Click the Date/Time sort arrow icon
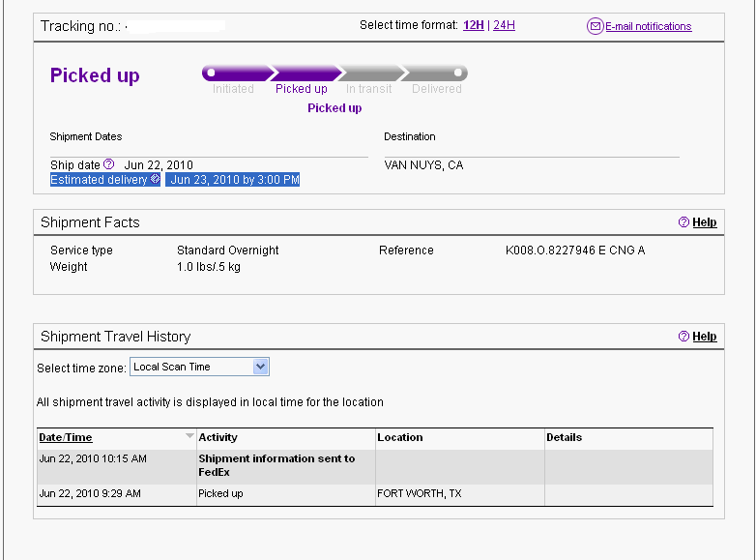This screenshot has height=560, width=756. click(189, 435)
